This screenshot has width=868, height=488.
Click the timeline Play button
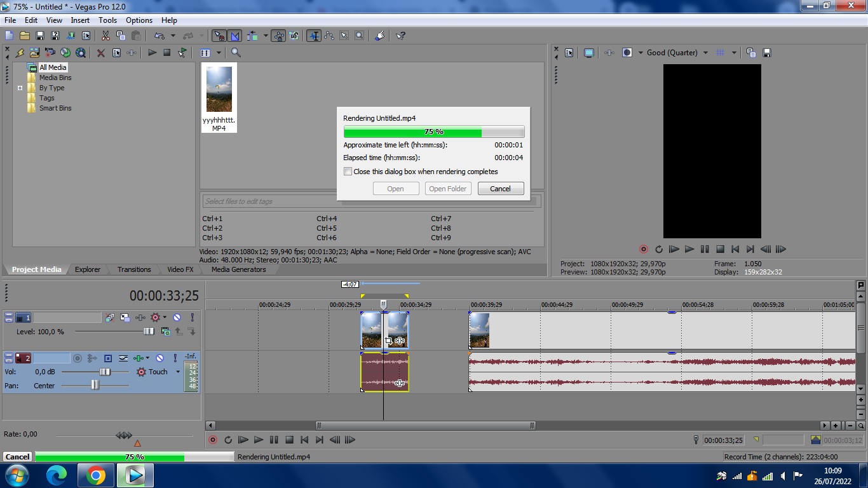(x=258, y=440)
